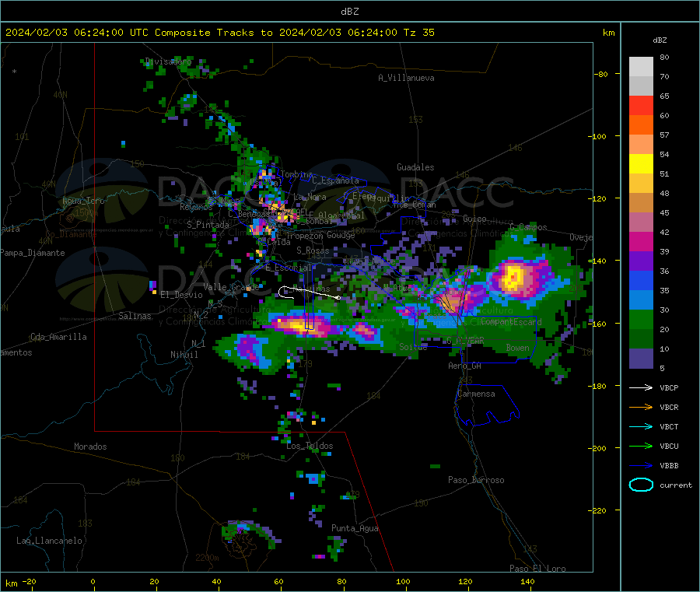The width and height of the screenshot is (700, 592).
Task: Click the cyan VBCT arrow legend icon
Action: point(641,427)
